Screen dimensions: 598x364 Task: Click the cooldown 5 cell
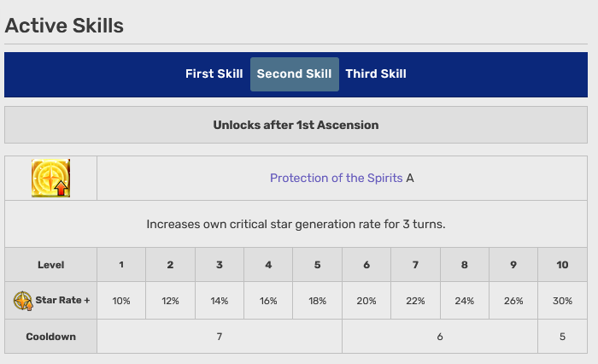point(562,337)
